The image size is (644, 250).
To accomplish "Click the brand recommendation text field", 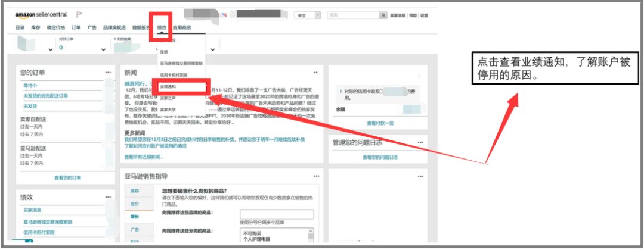I will [277, 214].
